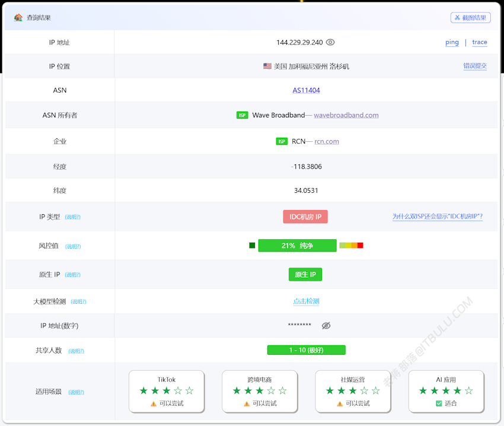Open the AS11404 link

[x=307, y=90]
